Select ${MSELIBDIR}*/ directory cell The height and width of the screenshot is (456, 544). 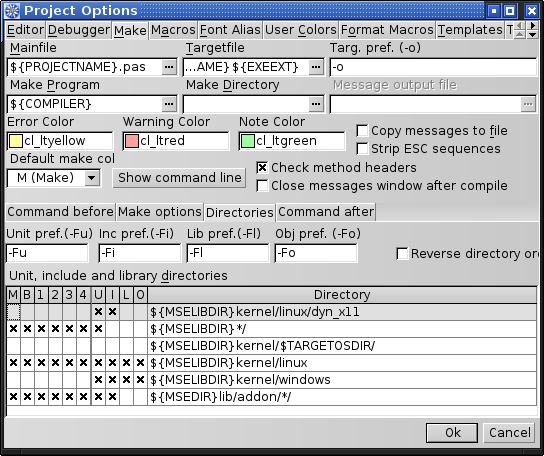pyautogui.click(x=342, y=329)
